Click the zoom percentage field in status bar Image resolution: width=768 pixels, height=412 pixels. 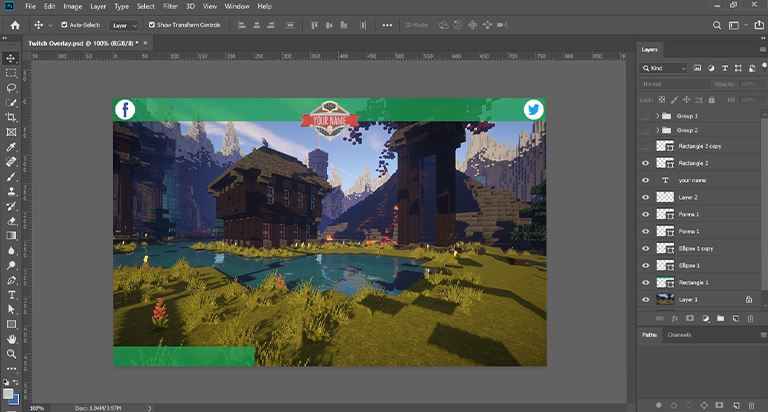[38, 408]
